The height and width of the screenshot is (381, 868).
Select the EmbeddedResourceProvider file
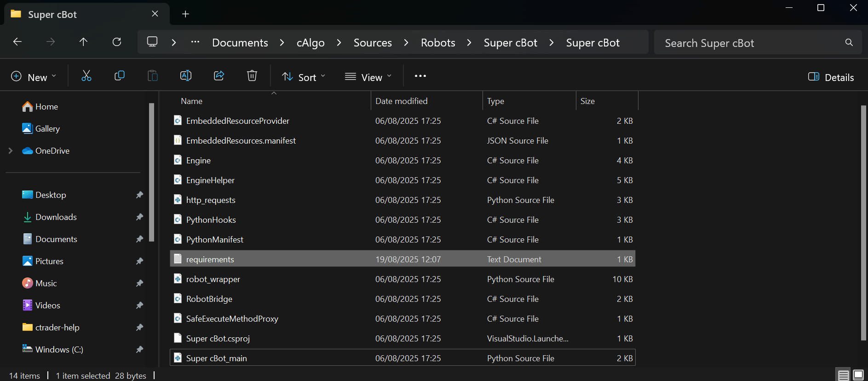(x=402, y=121)
